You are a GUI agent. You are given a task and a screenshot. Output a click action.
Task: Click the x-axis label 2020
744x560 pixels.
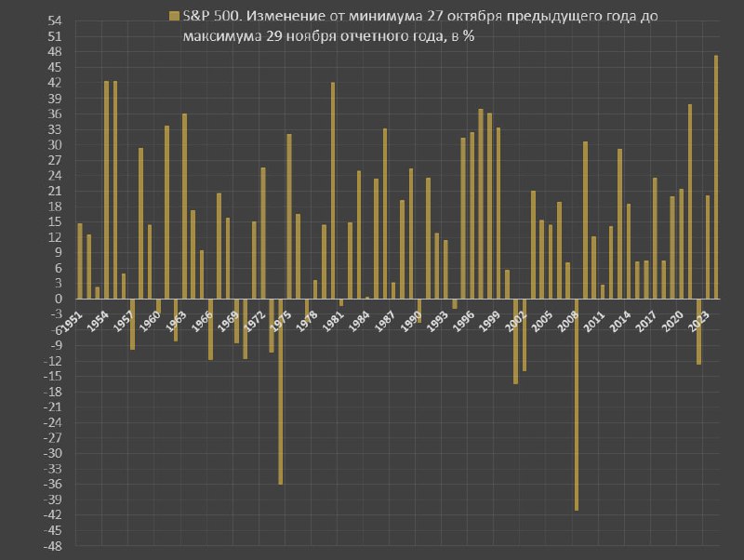point(672,322)
